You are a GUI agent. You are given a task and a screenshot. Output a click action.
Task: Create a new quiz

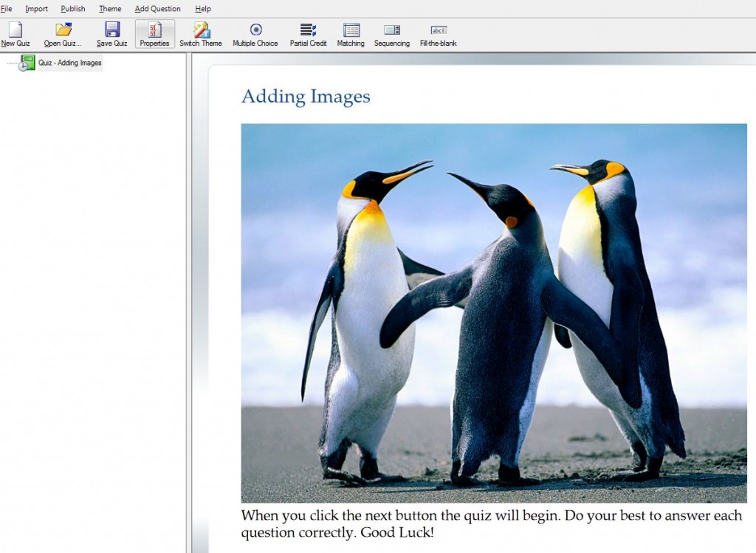(x=15, y=32)
